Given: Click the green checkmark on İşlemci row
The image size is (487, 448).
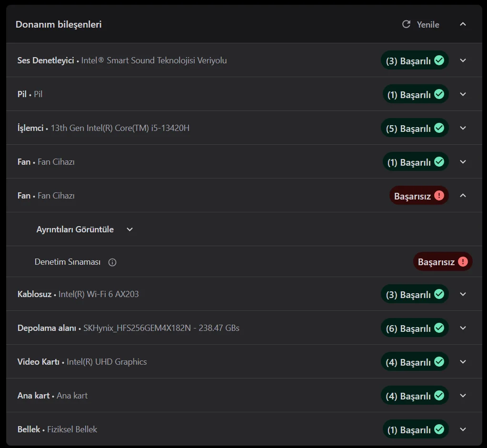Looking at the screenshot, I should [439, 128].
